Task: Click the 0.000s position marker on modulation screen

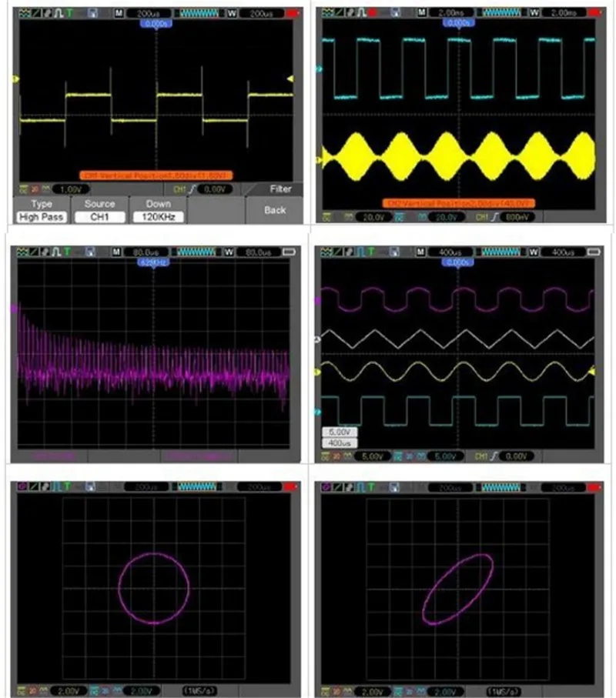Action: click(x=458, y=23)
